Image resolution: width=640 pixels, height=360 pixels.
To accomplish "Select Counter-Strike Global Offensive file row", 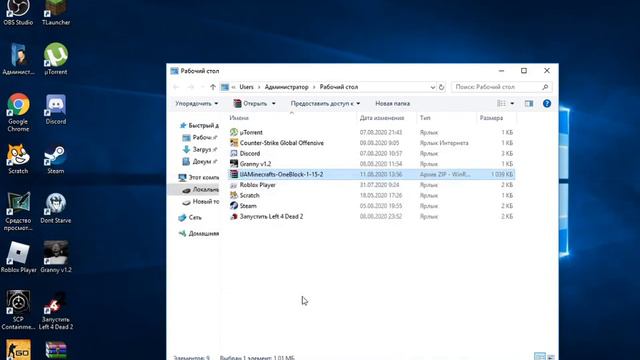I will pos(371,143).
